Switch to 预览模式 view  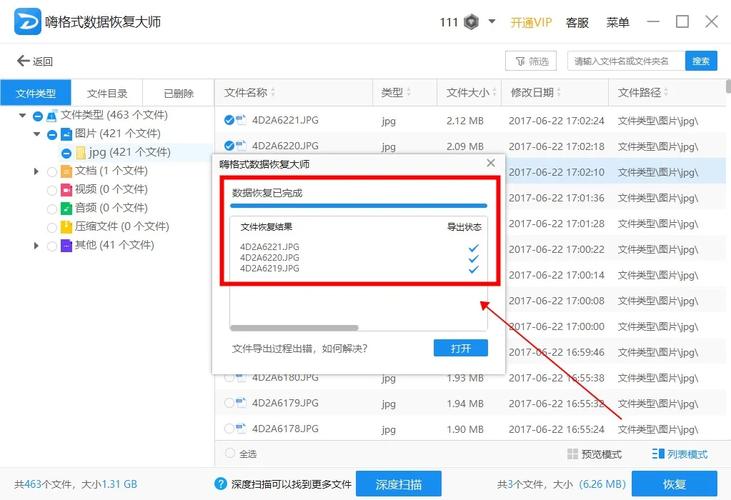(594, 454)
